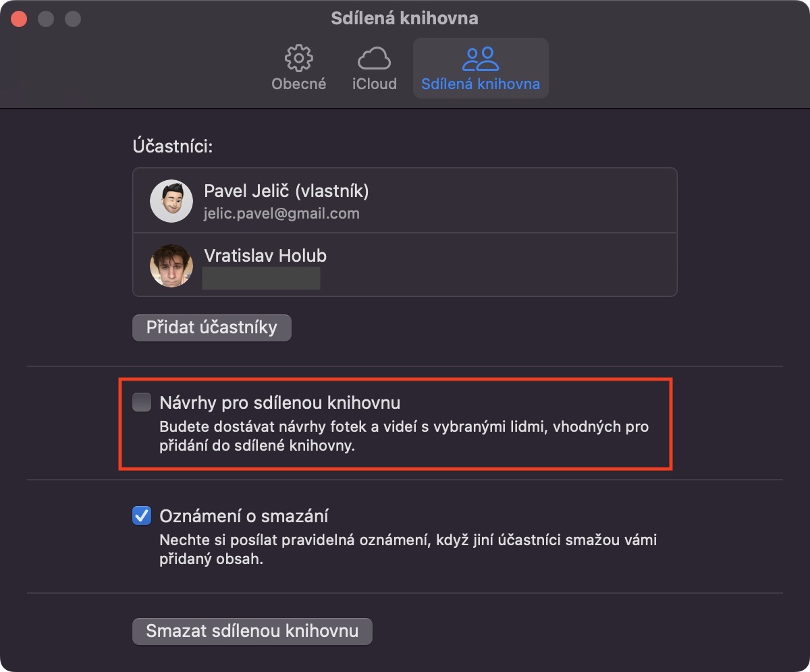Select the Pavel Jelič (vlastník) name
Viewport: 810px width, 672px height.
(x=286, y=191)
